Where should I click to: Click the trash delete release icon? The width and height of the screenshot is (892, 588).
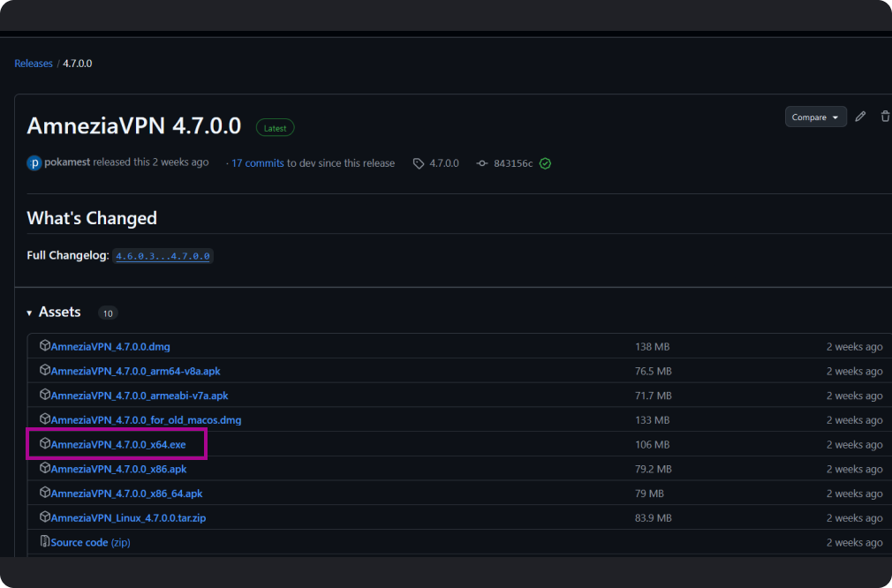(884, 117)
